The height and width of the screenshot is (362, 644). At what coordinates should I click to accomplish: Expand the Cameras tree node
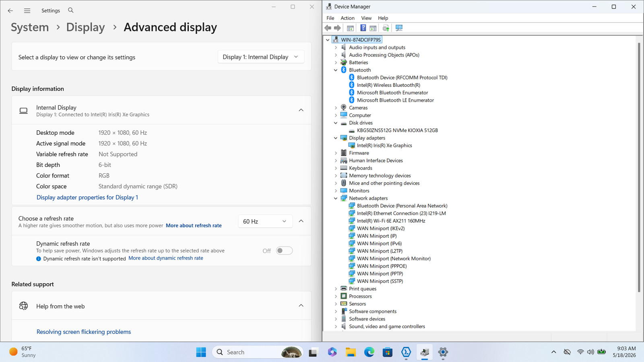pyautogui.click(x=336, y=108)
